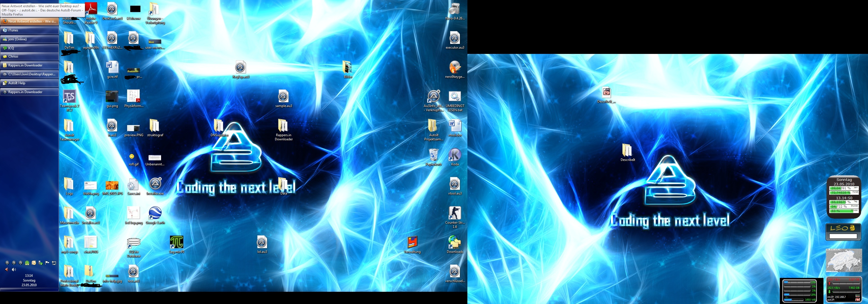Click the red muted speaker tray icon
Viewport: 868px width, 304px height.
[6, 270]
